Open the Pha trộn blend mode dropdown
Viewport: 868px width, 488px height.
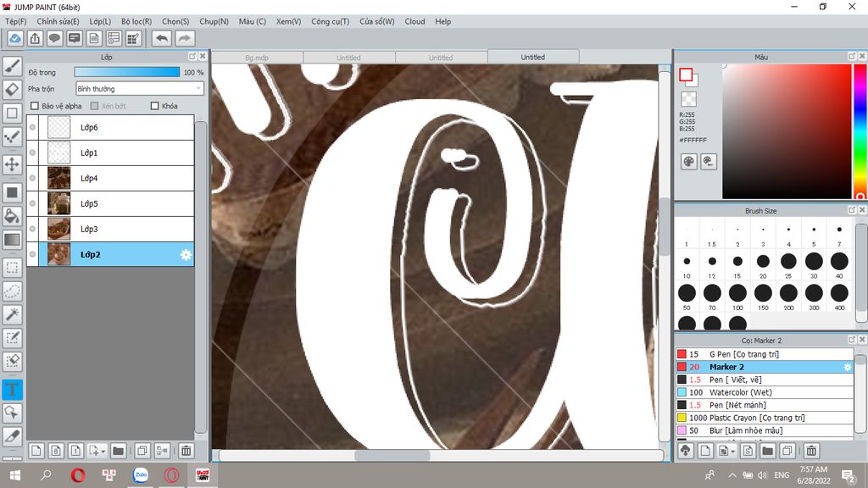pyautogui.click(x=140, y=88)
